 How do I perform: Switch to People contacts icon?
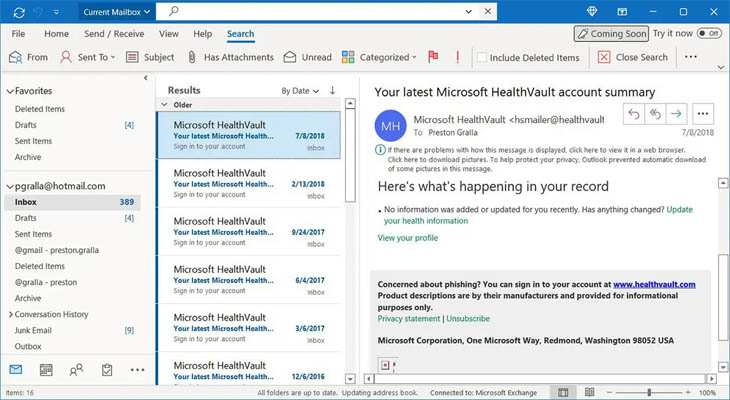click(x=76, y=370)
